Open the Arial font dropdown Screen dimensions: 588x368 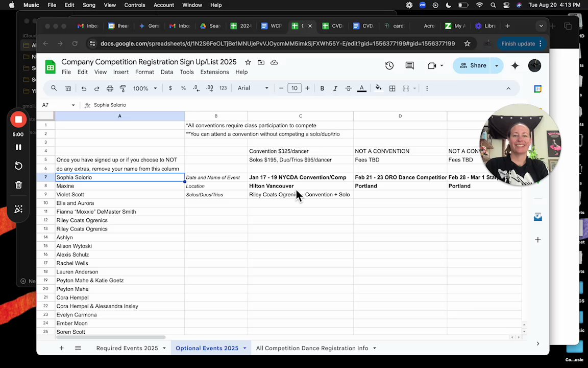coord(253,88)
